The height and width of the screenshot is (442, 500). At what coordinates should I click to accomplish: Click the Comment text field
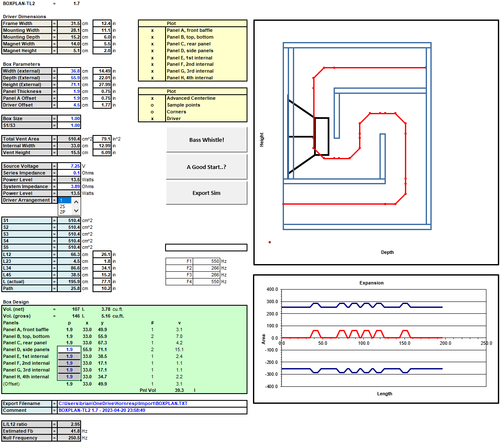[152, 410]
